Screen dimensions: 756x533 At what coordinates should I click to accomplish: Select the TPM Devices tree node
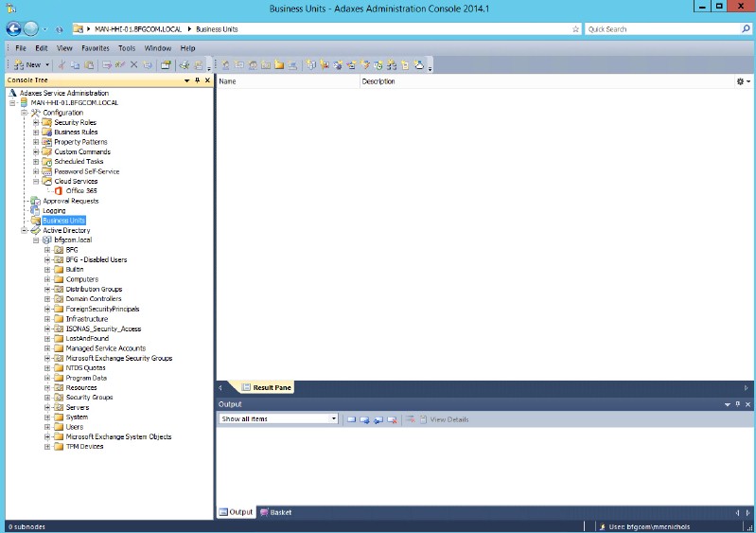[x=84, y=447]
